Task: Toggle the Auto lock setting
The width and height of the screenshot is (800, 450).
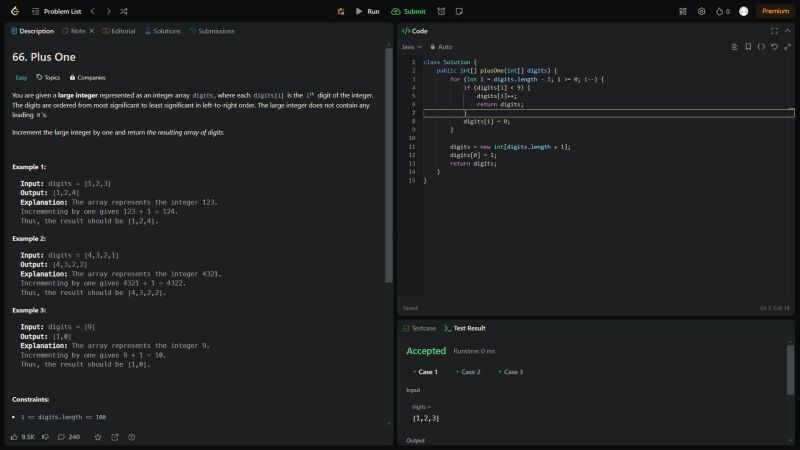Action: (441, 47)
